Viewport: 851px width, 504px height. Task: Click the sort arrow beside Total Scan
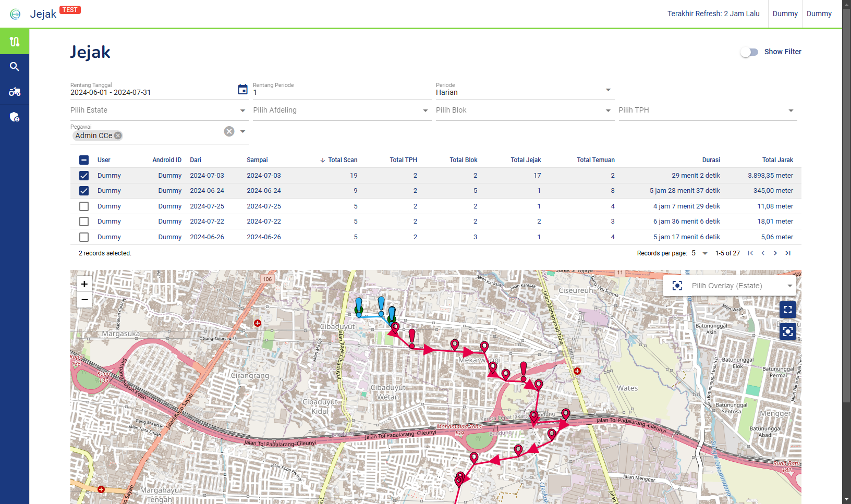click(x=323, y=160)
